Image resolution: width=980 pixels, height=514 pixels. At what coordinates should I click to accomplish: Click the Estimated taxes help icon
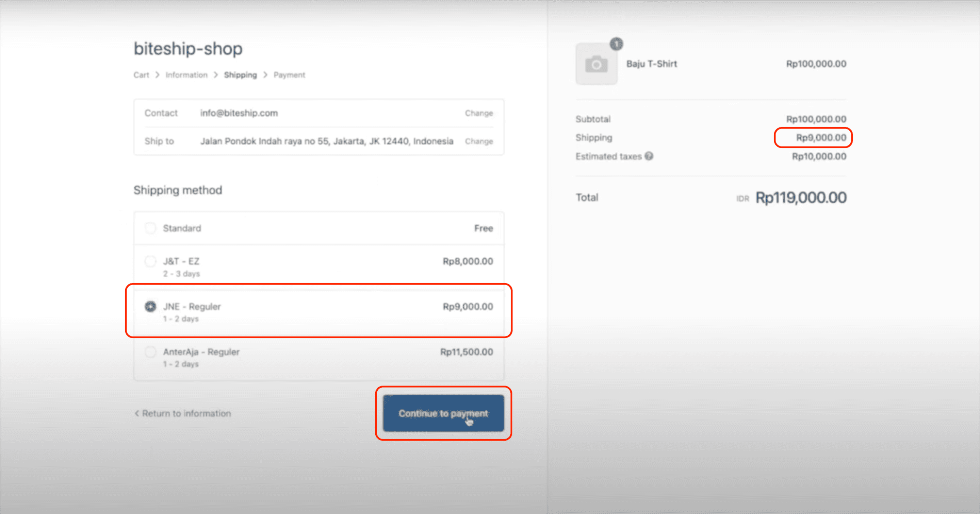tap(649, 156)
